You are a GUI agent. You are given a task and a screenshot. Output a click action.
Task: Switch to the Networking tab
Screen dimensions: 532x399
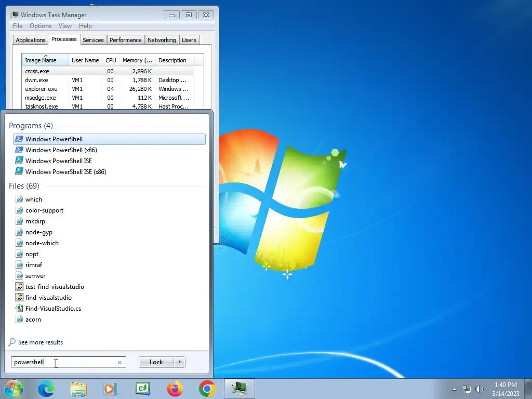[x=162, y=40]
